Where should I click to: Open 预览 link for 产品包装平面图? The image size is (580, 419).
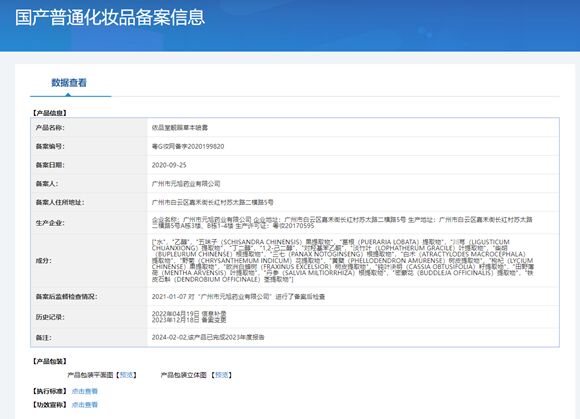click(x=127, y=375)
